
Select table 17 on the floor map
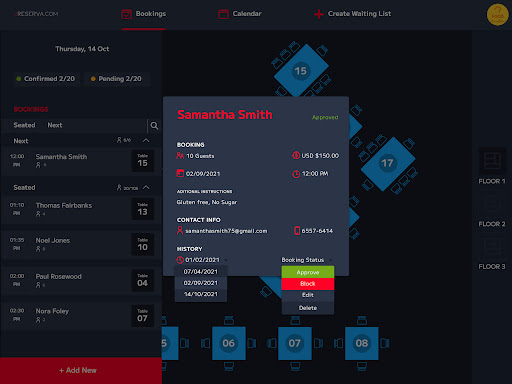[x=388, y=163]
